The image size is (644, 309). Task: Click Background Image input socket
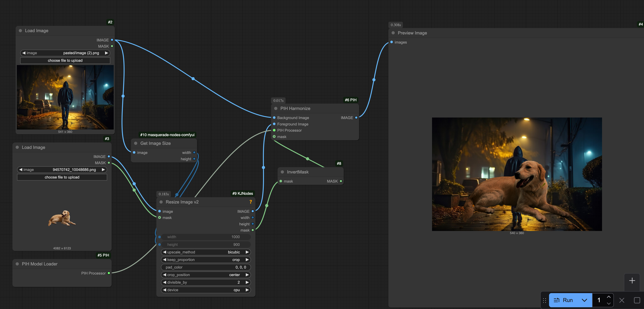coord(274,118)
